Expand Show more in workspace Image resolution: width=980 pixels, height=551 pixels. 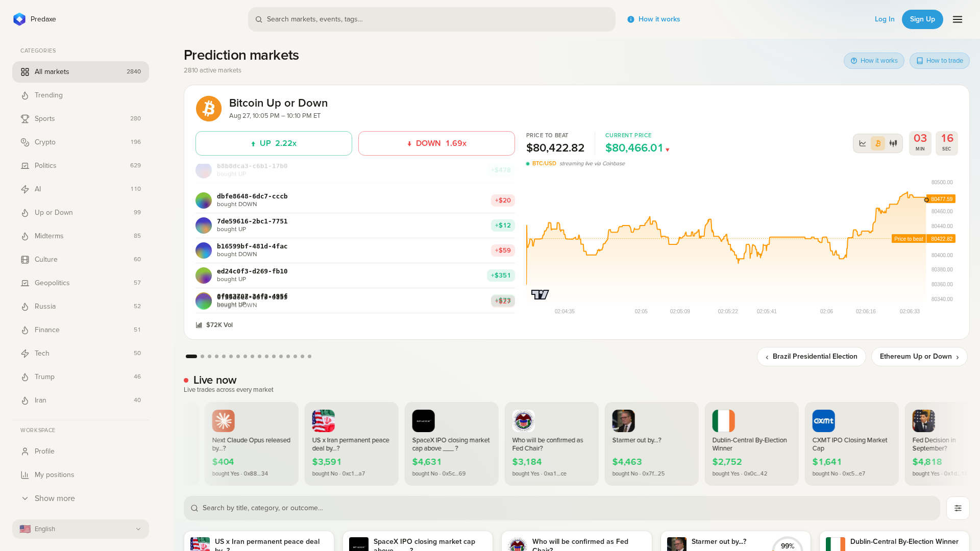(x=81, y=498)
